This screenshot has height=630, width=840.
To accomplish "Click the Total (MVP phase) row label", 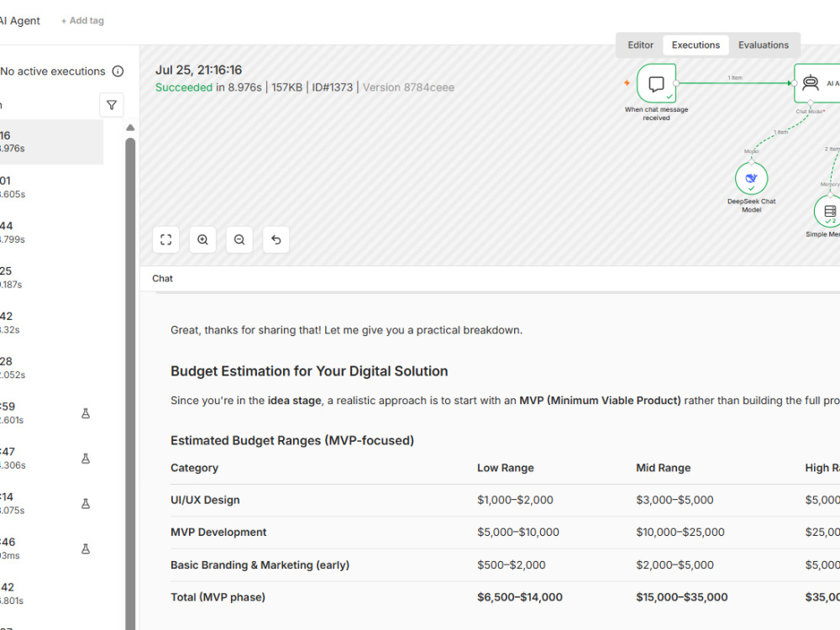I will 218,596.
